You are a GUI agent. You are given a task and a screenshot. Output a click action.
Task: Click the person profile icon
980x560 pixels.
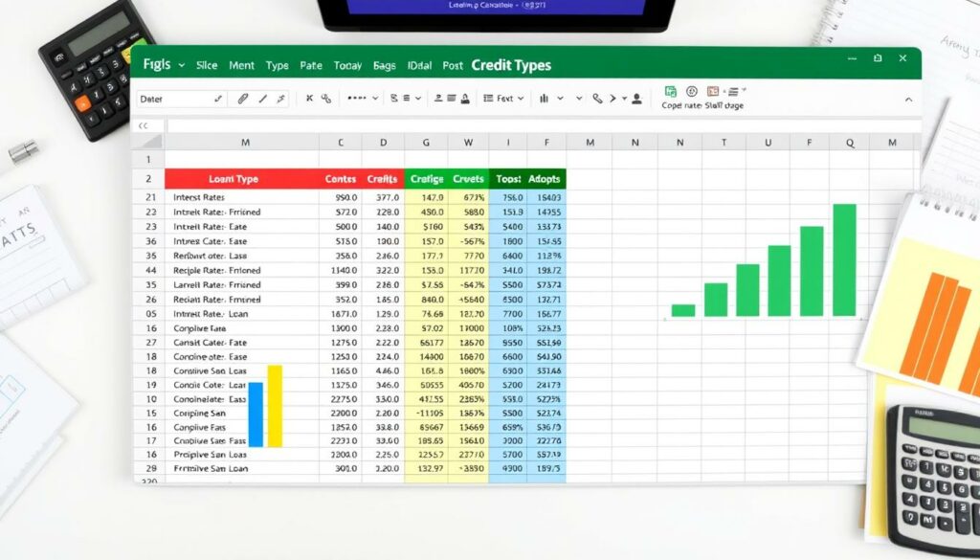tap(636, 99)
